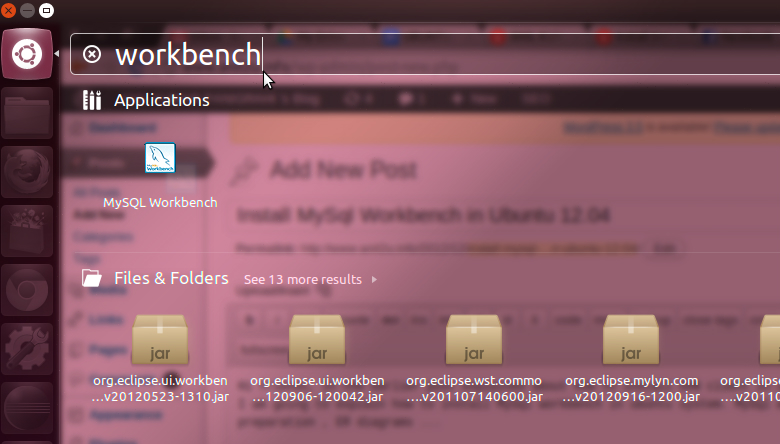Open jar icon for org.eclipse.wst.commo file
780x444 pixels.
[474, 340]
